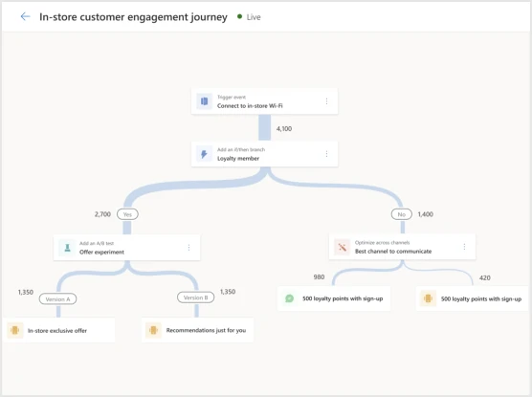The image size is (532, 397).
Task: Go back using the left arrow
Action: point(25,16)
